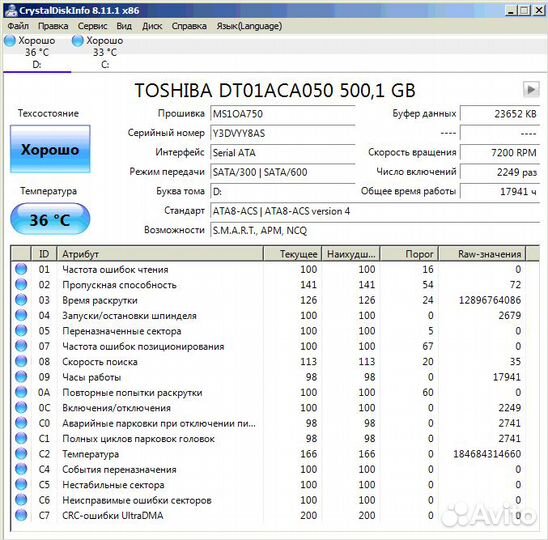Click the CrystalDiskInfo title bar icon
The width and height of the screenshot is (548, 540).
pos(10,10)
